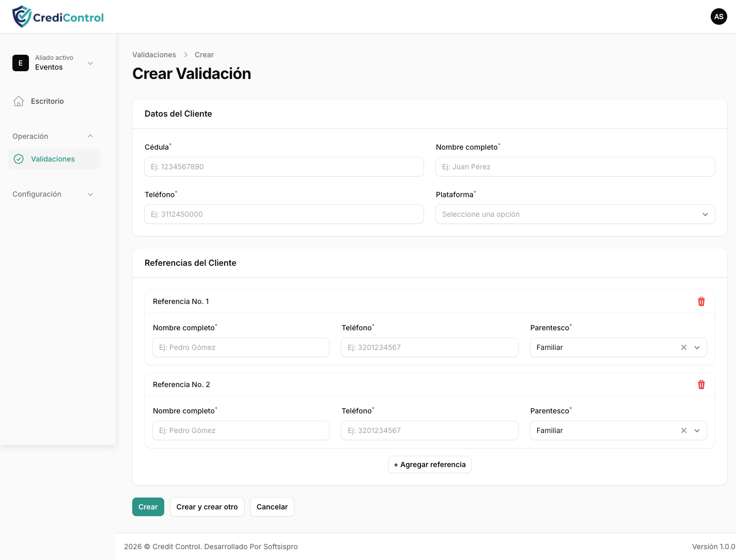This screenshot has width=736, height=560.
Task: Clear Parentesco value in Referencia No. 2
Action: pos(683,430)
